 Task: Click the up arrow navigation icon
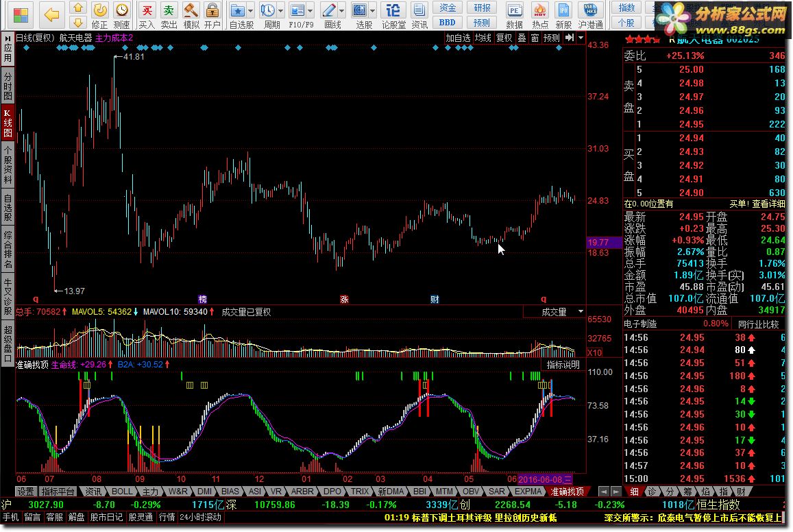tap(78, 8)
